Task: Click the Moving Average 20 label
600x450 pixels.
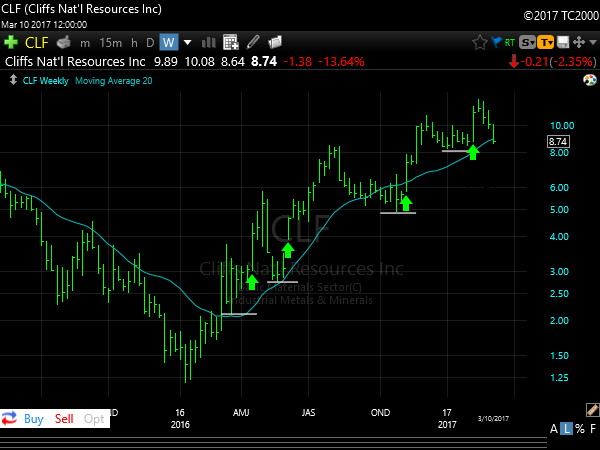Action: click(114, 81)
